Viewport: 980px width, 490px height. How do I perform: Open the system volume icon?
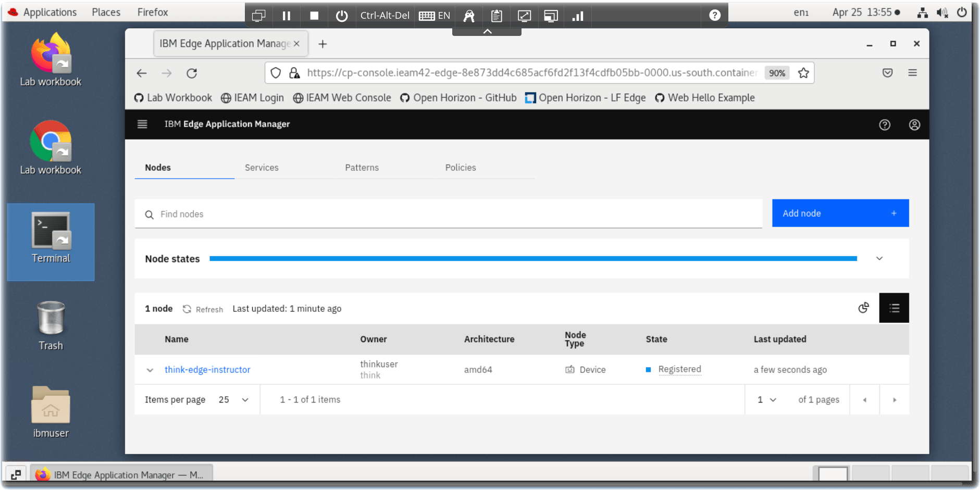[x=942, y=12]
